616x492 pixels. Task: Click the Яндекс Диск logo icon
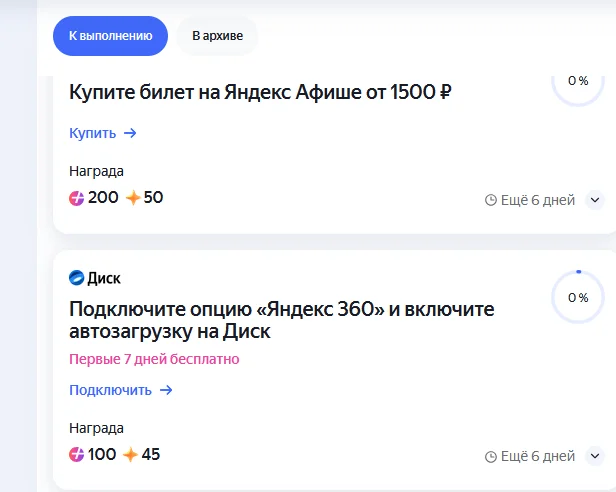click(x=77, y=278)
